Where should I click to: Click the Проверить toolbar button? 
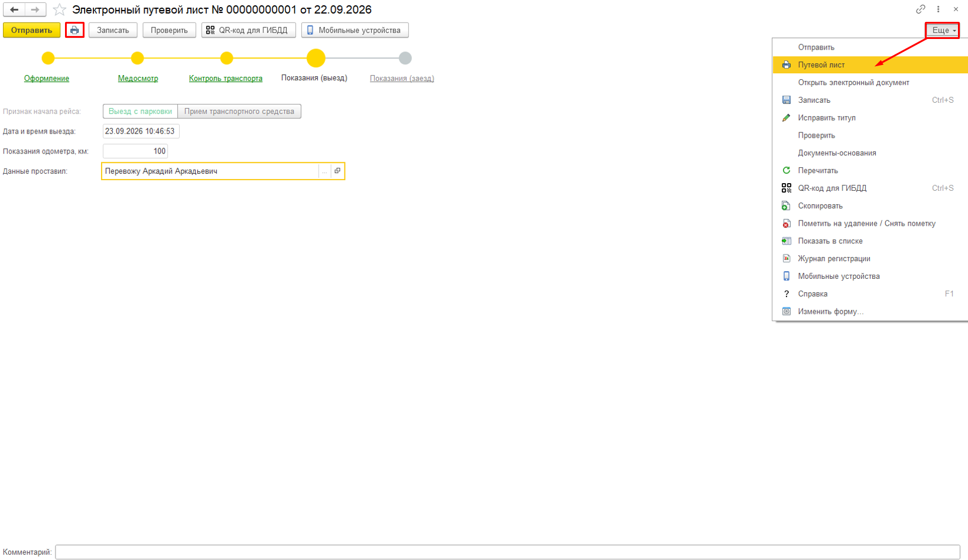[x=169, y=30]
